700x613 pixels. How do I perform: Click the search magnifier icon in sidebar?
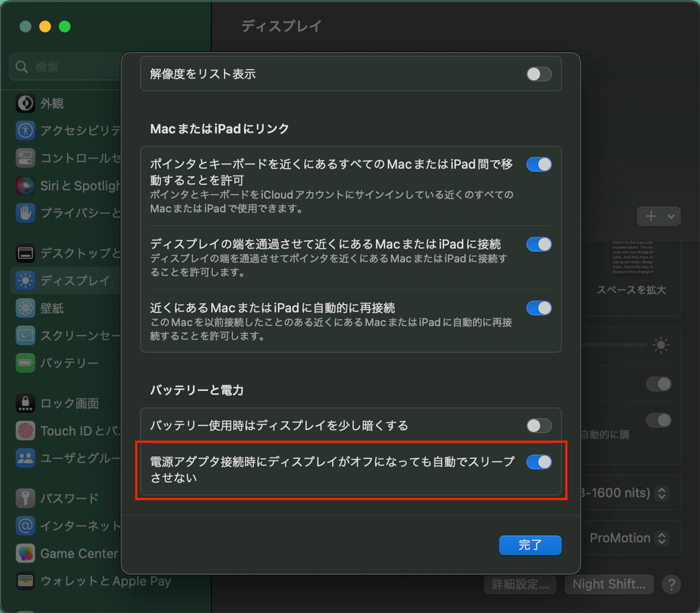pos(21,67)
